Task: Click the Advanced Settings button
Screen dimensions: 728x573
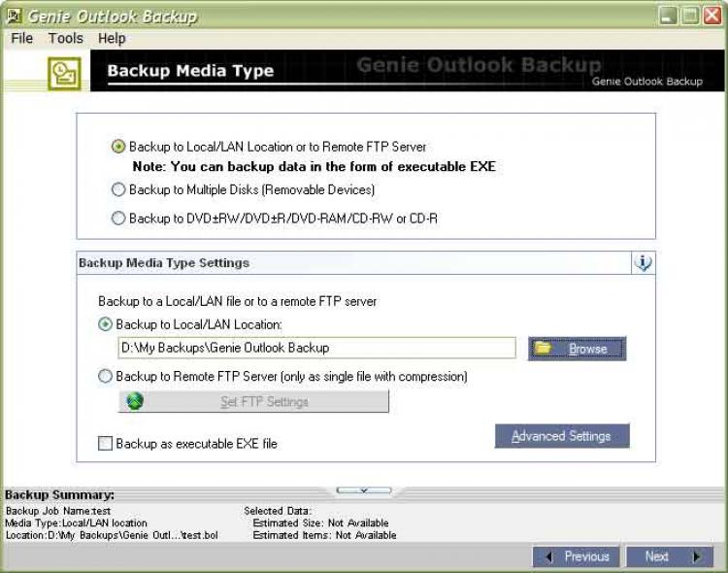Action: click(x=562, y=436)
